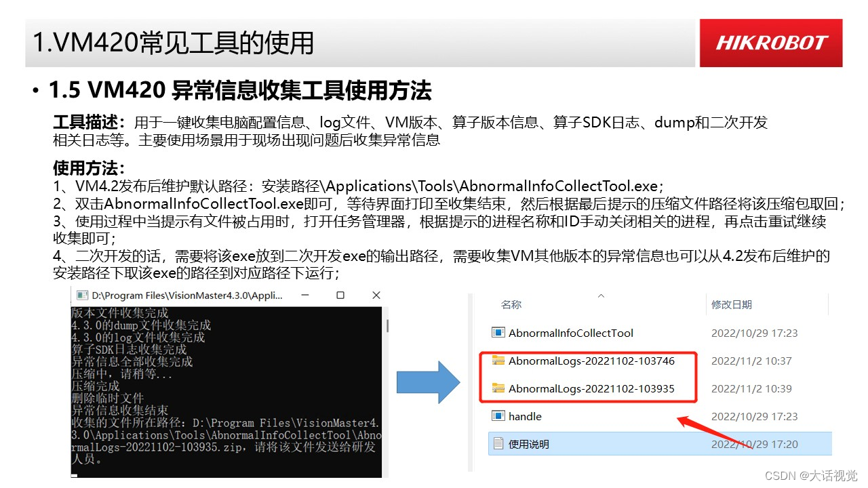The height and width of the screenshot is (488, 868).
Task: Click the date 2022/11/2 10:39
Action: point(751,388)
